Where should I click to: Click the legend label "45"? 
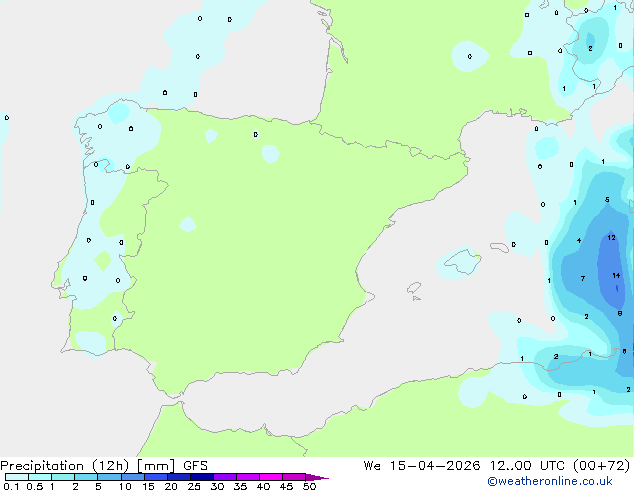tap(286, 486)
